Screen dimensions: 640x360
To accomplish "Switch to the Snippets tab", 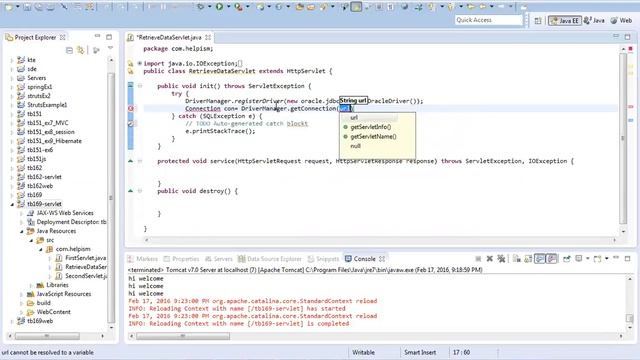I will coord(324,259).
